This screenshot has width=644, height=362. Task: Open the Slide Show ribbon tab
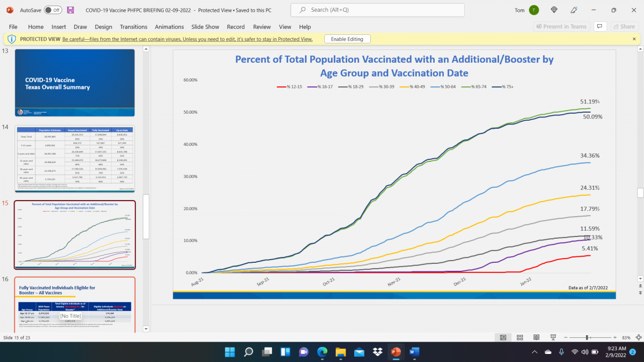tap(205, 27)
